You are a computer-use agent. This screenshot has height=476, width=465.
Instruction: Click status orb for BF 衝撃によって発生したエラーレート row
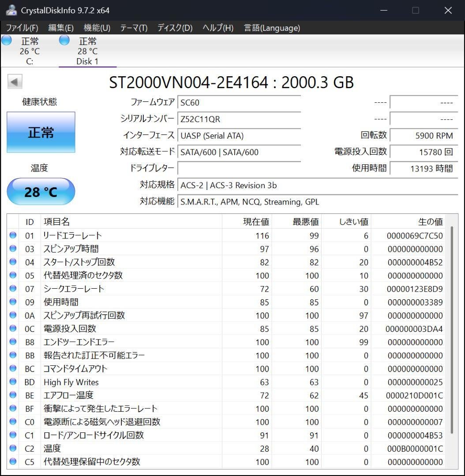[x=13, y=408]
